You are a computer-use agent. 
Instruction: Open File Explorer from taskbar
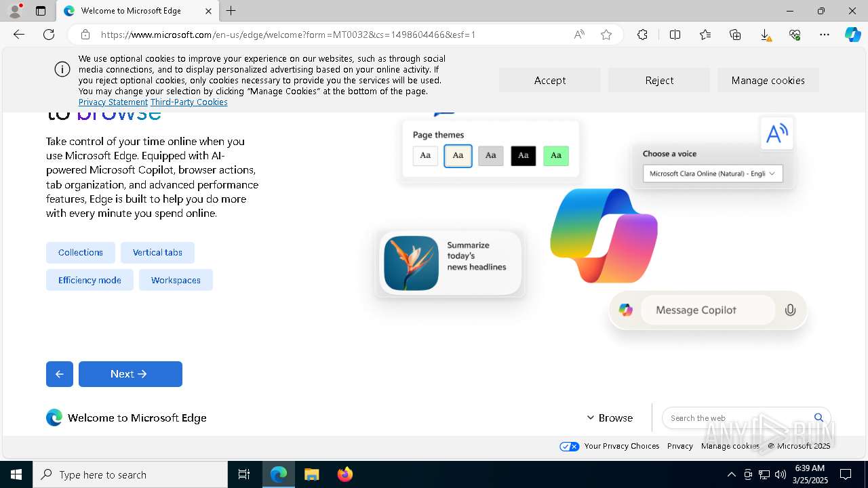pos(312,474)
